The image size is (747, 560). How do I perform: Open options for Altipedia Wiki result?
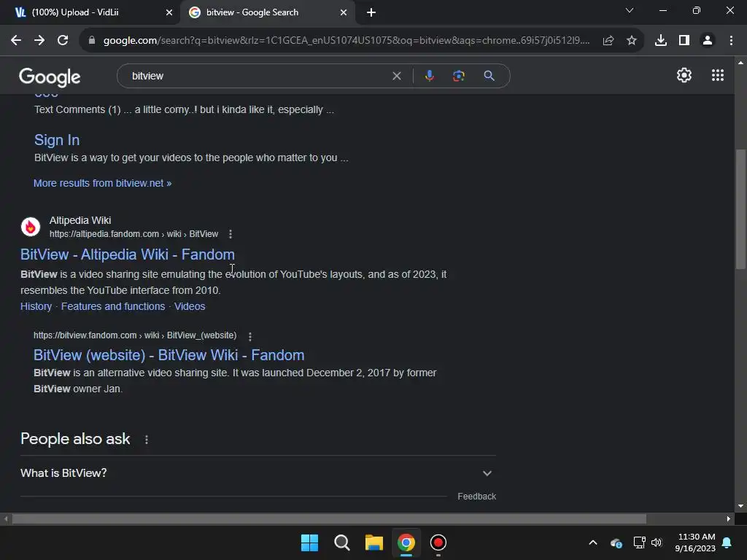[231, 234]
